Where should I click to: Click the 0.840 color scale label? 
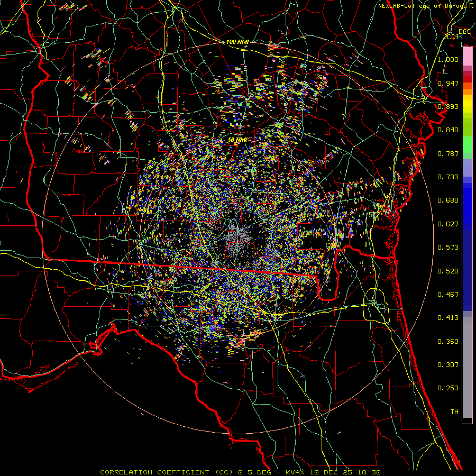coord(448,130)
